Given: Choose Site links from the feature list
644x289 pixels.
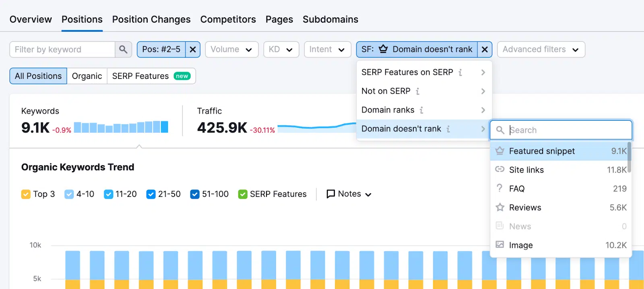Looking at the screenshot, I should (x=526, y=170).
